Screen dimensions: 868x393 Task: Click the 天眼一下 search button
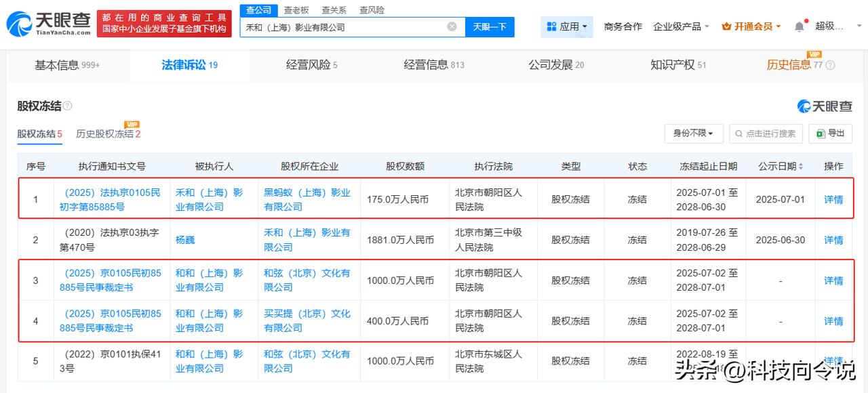click(490, 26)
